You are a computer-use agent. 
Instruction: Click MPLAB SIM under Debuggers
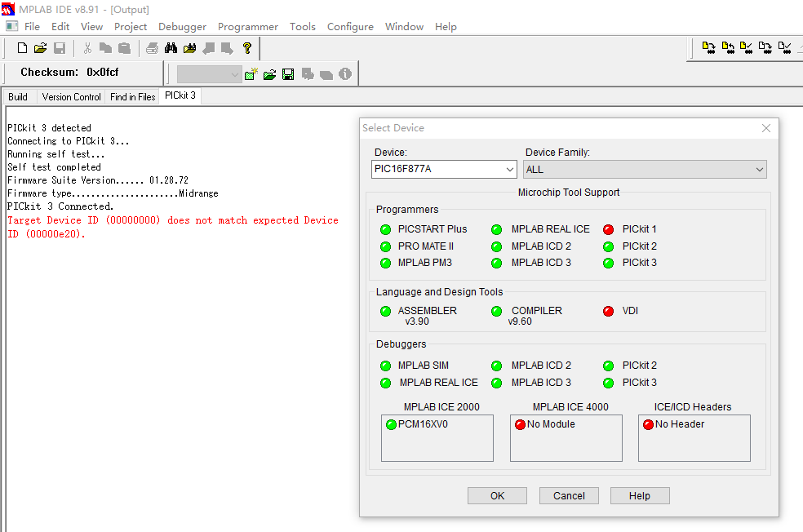[423, 365]
